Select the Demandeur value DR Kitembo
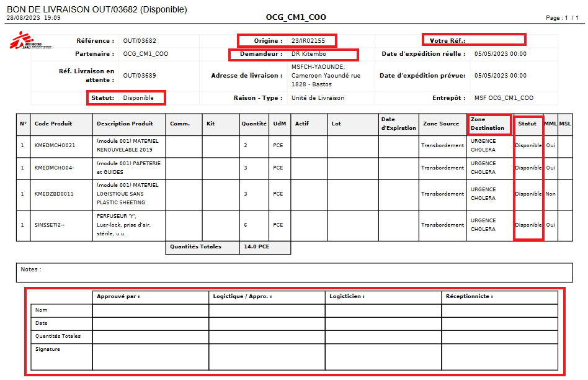The image size is (588, 380). 308,54
